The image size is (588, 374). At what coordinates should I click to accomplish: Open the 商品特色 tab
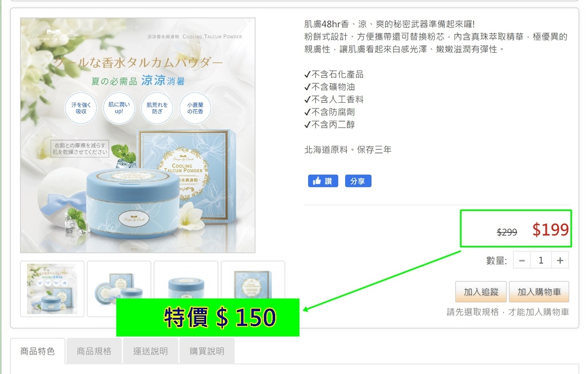tap(37, 351)
